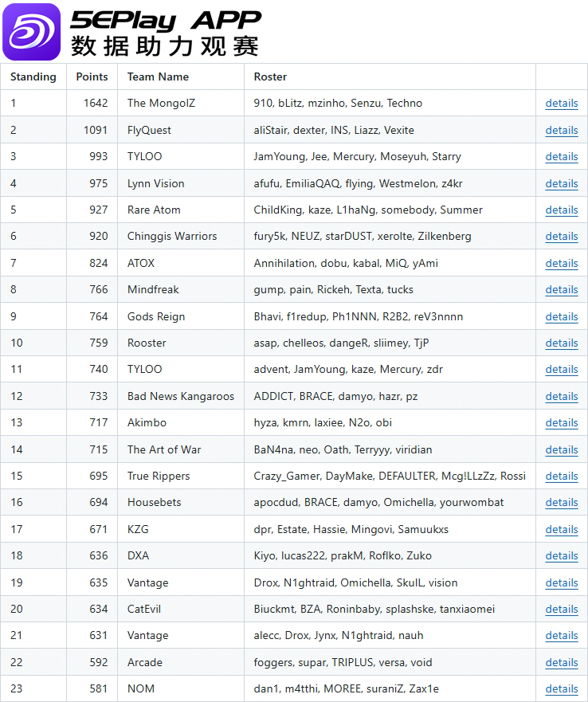Open details link for True Rippers
This screenshot has height=702, width=588.
tap(562, 476)
